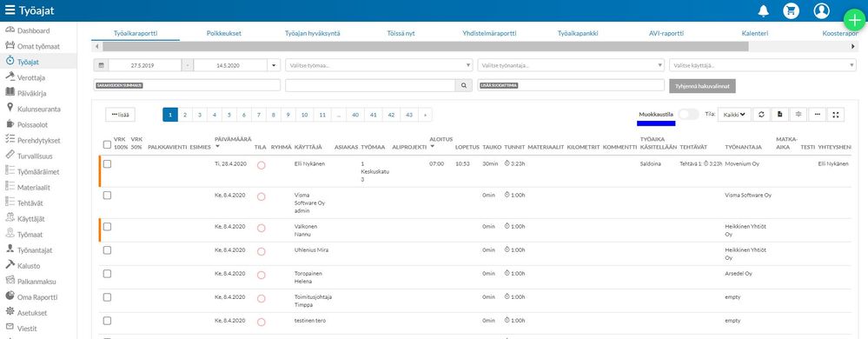Open notifications bell
The image size is (868, 339).
coord(764,10)
